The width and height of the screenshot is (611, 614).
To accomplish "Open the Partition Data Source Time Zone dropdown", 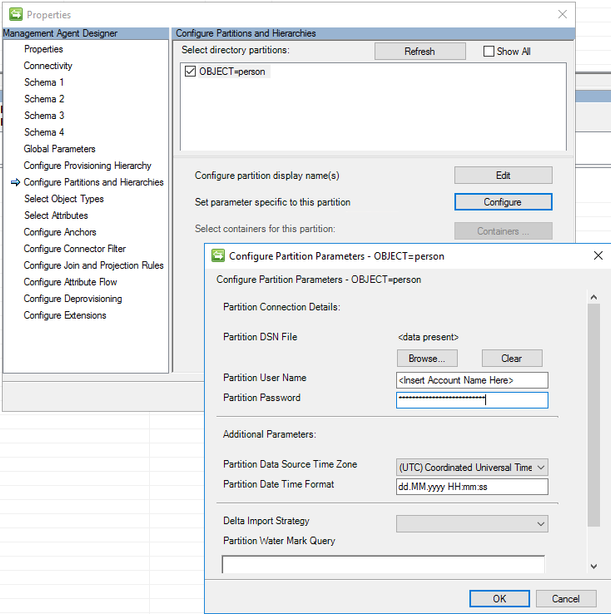I will (x=472, y=467).
